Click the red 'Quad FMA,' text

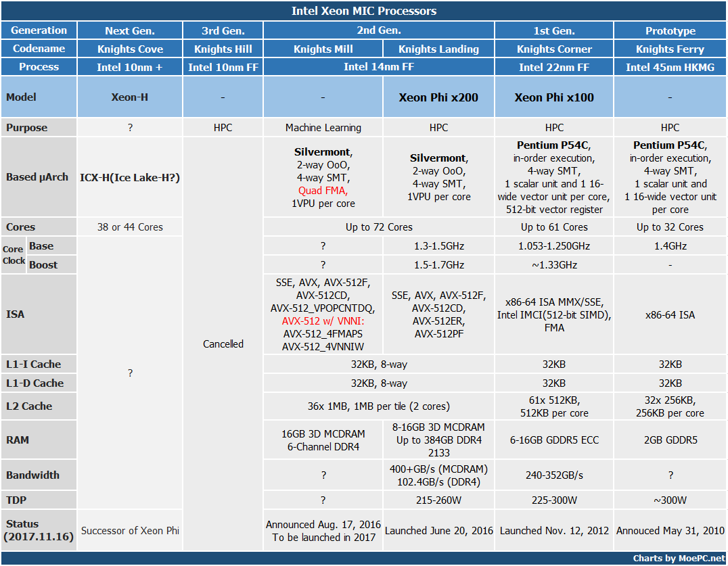[x=323, y=190]
